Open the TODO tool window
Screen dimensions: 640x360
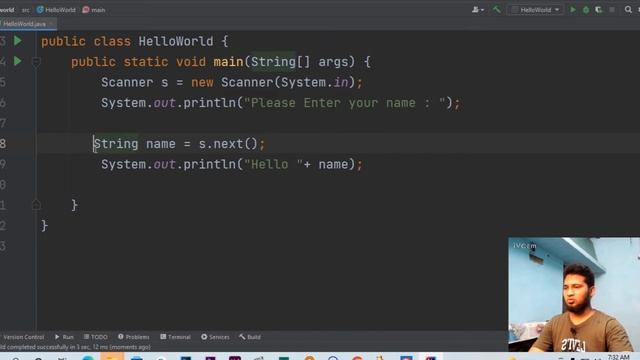pos(96,337)
